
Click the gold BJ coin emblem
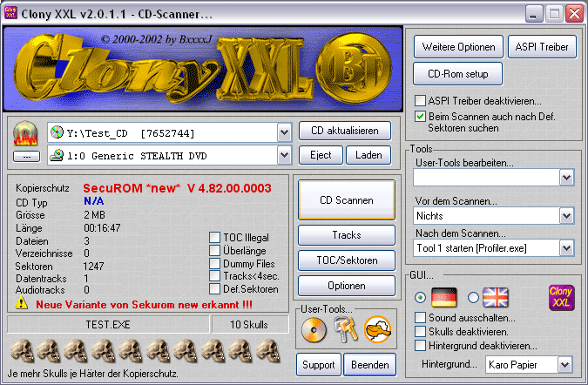point(354,68)
